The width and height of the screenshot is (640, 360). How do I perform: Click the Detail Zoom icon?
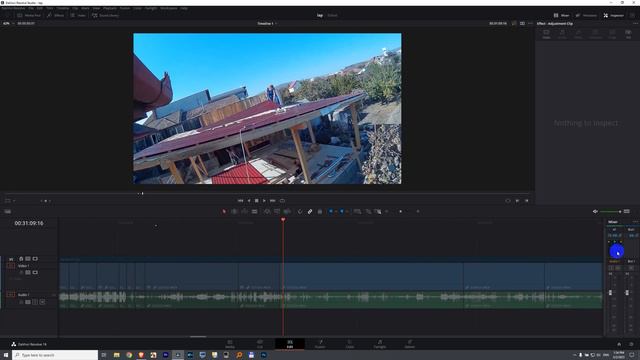(368, 211)
